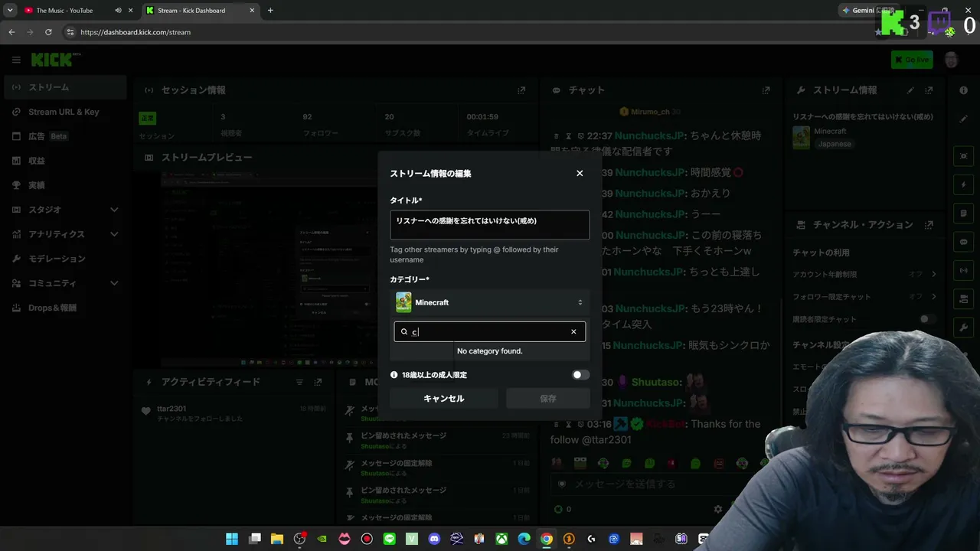Open the Minecraft category dropdown
980x551 pixels.
(x=490, y=302)
